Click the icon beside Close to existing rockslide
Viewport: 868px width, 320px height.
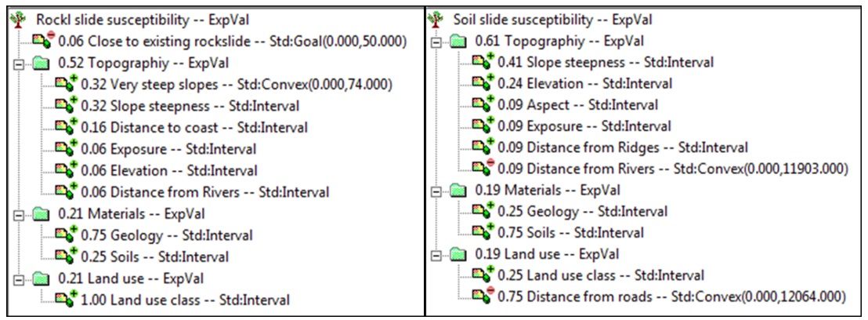[x=42, y=41]
